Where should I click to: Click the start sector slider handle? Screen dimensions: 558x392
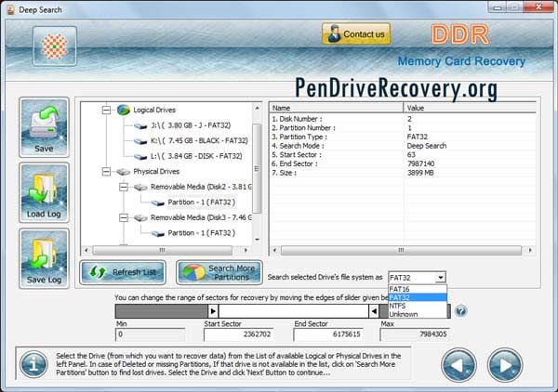click(x=213, y=311)
